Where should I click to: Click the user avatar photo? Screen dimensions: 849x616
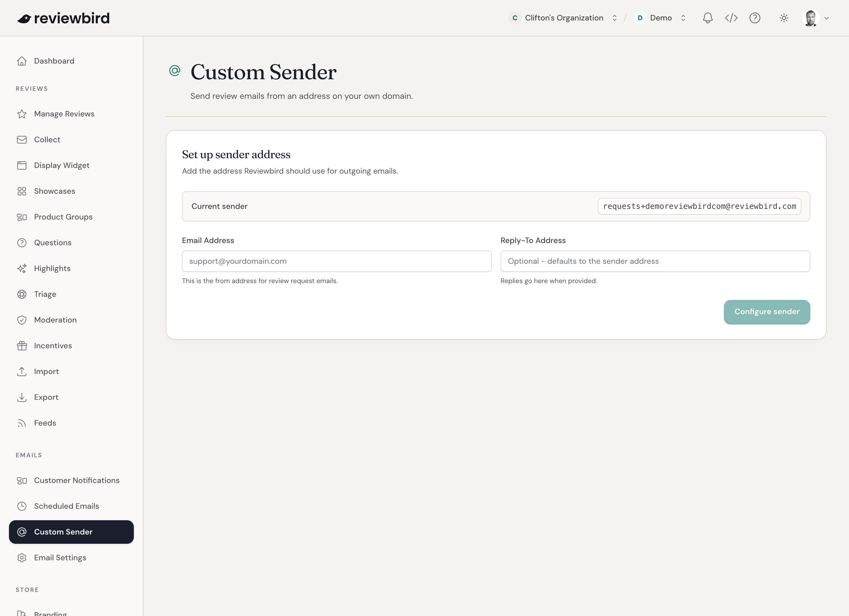811,18
